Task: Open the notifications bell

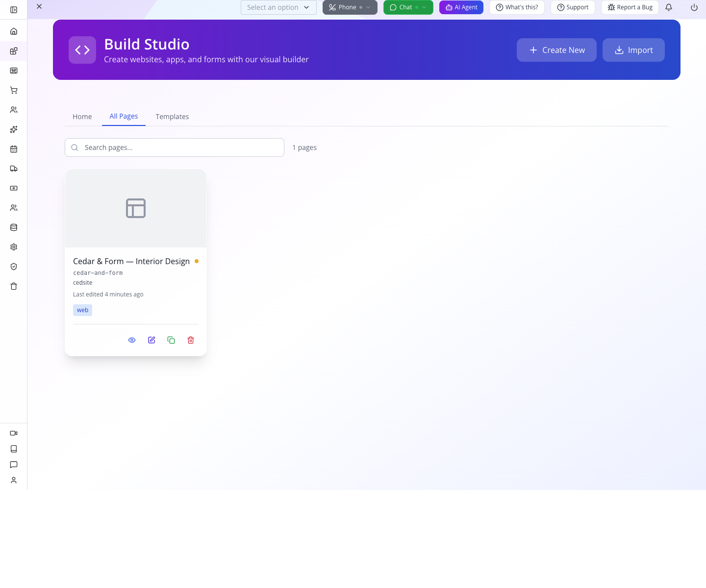Action: point(669,7)
